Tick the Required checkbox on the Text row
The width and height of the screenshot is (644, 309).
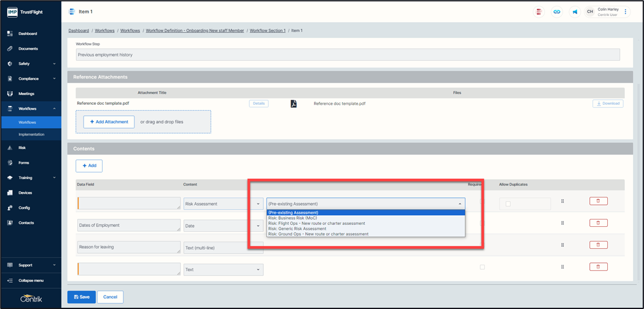(x=482, y=267)
